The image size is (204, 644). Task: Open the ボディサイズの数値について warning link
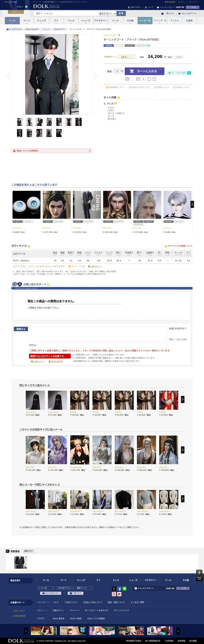click(x=178, y=246)
